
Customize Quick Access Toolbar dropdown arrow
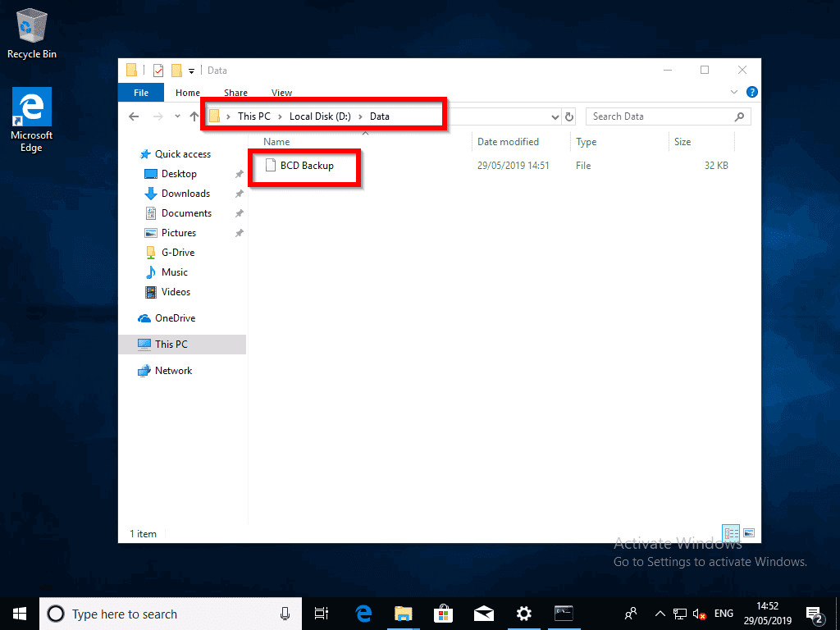point(192,71)
